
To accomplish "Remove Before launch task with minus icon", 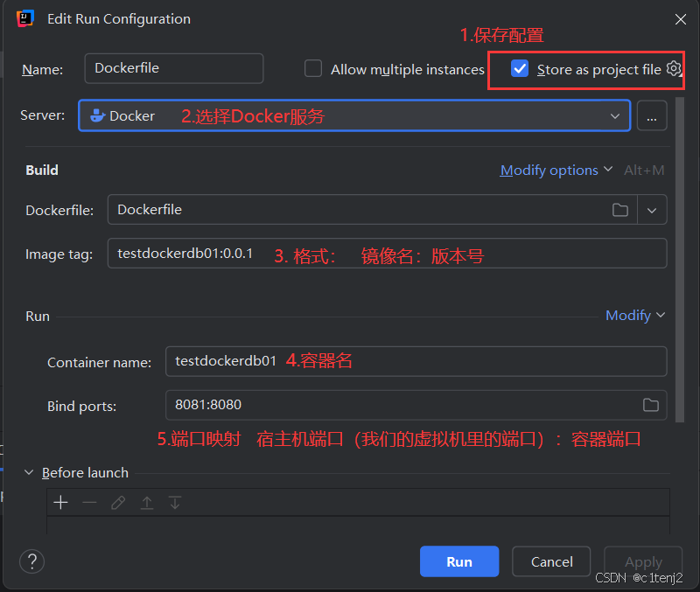I will click(89, 503).
